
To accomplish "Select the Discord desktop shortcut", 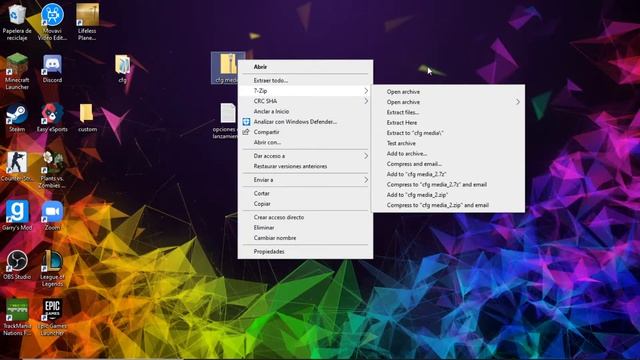I will [52, 69].
